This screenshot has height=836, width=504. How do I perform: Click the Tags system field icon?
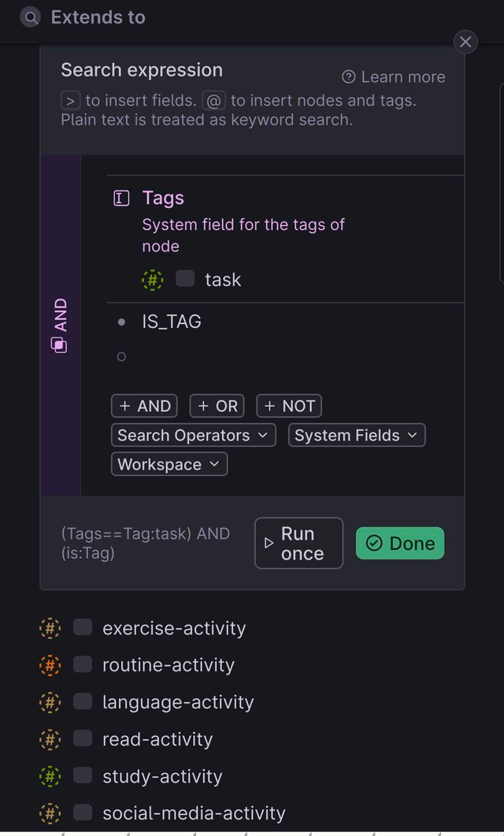pos(120,198)
